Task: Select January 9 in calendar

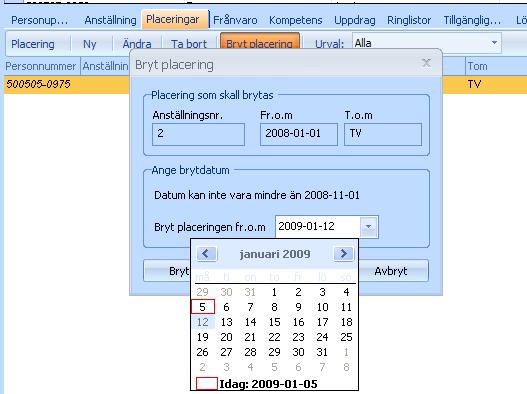Action: 298,307
